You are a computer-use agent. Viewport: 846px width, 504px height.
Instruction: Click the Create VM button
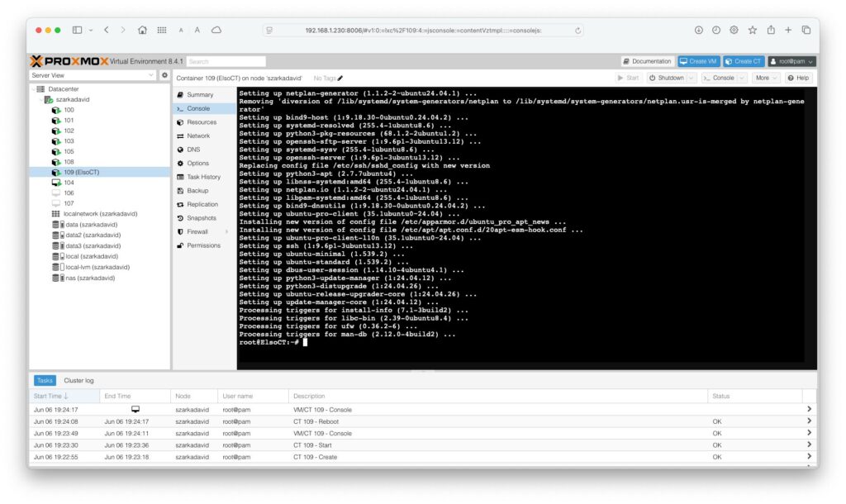pos(699,61)
